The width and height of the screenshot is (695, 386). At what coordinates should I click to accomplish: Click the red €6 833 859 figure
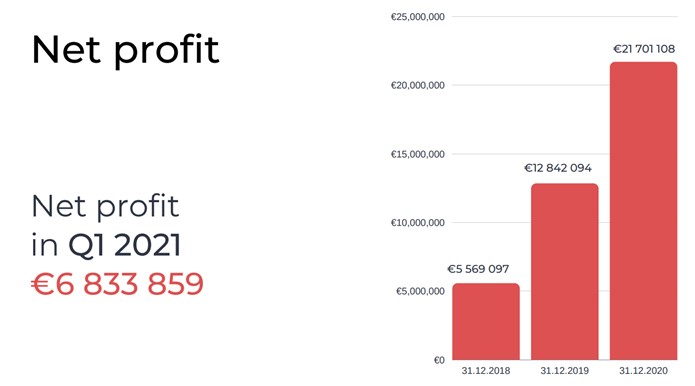[117, 284]
